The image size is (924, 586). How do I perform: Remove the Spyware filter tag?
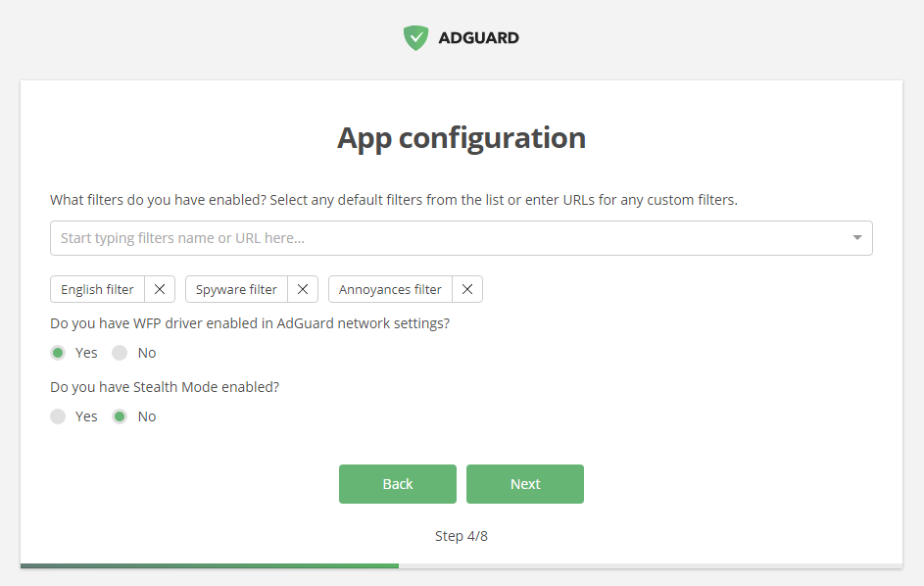(303, 289)
